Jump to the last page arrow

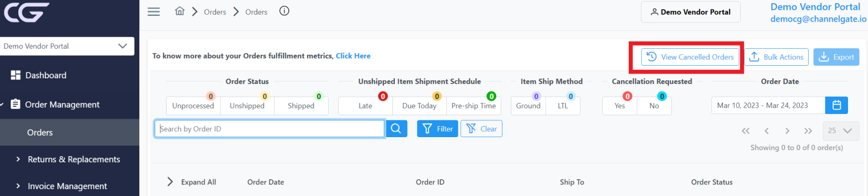(x=808, y=131)
